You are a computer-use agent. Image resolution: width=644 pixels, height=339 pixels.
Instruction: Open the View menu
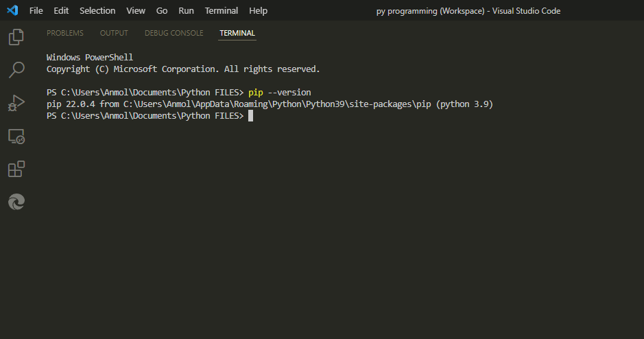[x=136, y=11]
